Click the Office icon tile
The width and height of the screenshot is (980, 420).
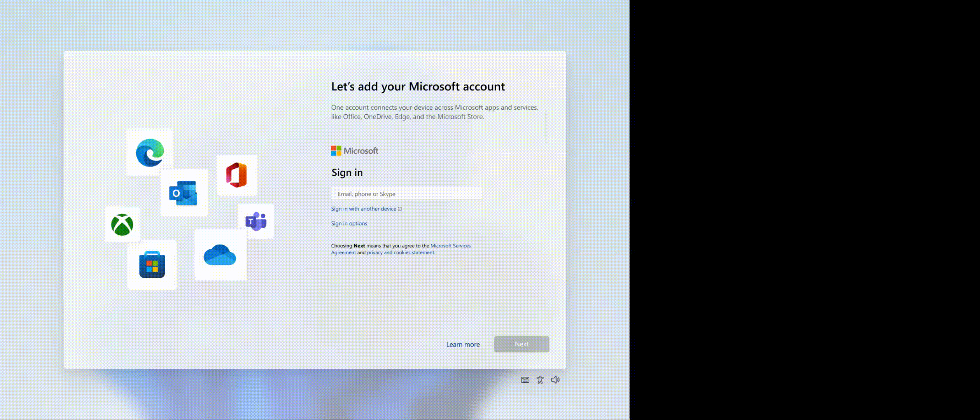point(237,175)
